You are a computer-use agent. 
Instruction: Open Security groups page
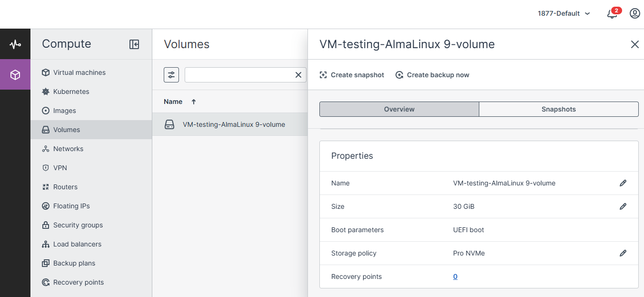click(91, 225)
